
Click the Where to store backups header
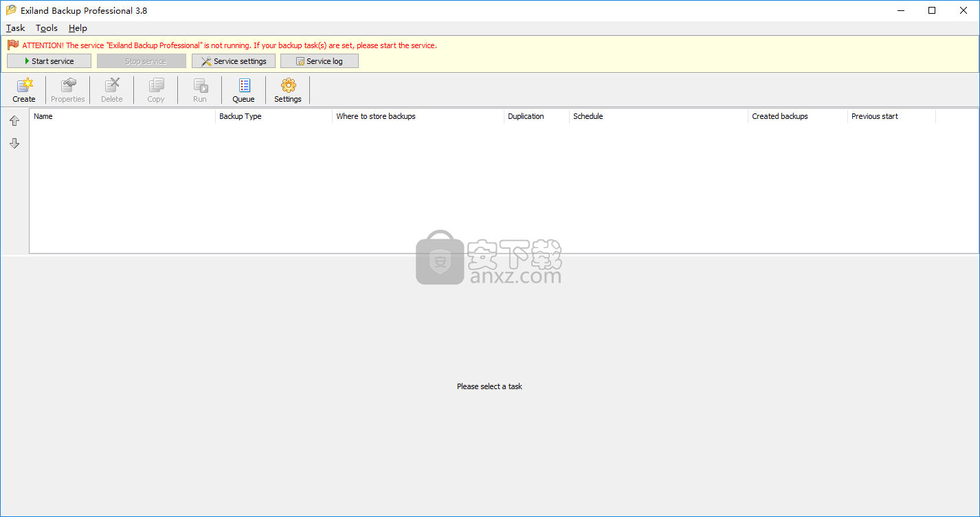pos(418,116)
